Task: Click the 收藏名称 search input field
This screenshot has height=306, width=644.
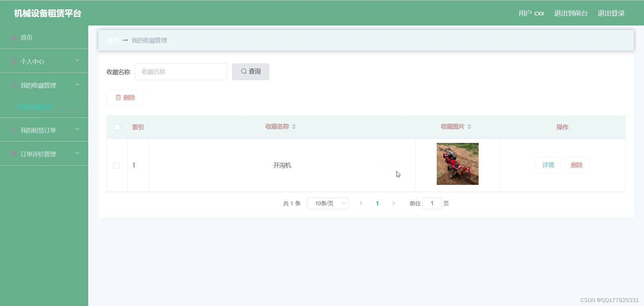Action: click(x=181, y=71)
